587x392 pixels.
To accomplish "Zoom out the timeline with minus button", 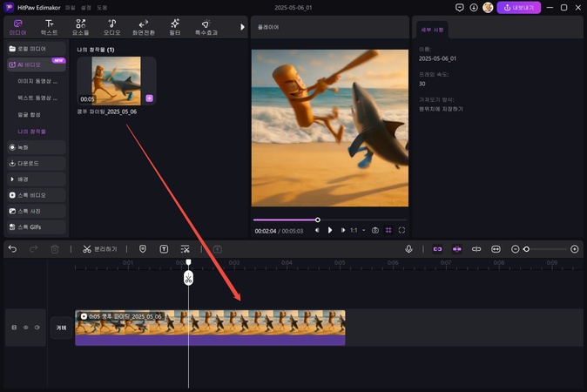I will (515, 249).
